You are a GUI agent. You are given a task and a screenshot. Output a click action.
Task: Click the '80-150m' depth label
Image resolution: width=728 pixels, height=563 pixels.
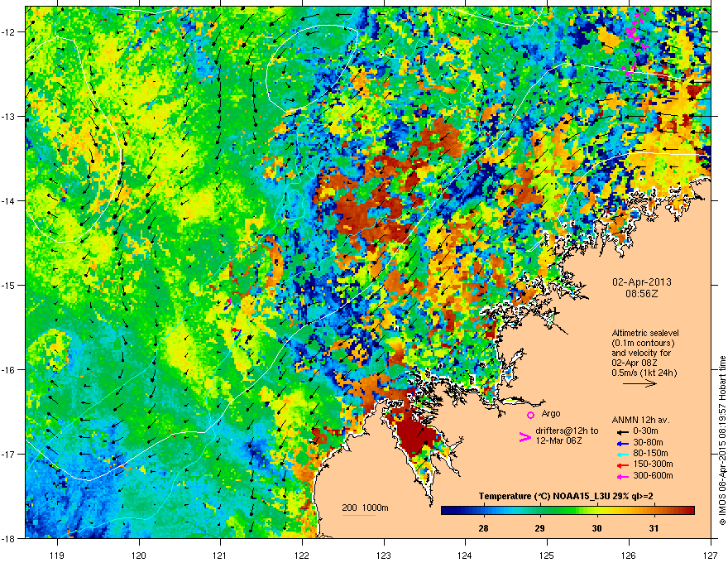point(650,453)
